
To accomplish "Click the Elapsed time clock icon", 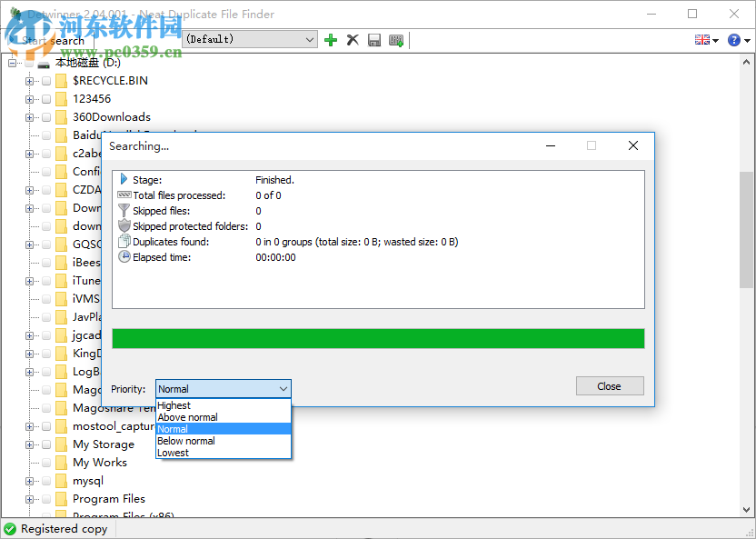I will (x=124, y=256).
